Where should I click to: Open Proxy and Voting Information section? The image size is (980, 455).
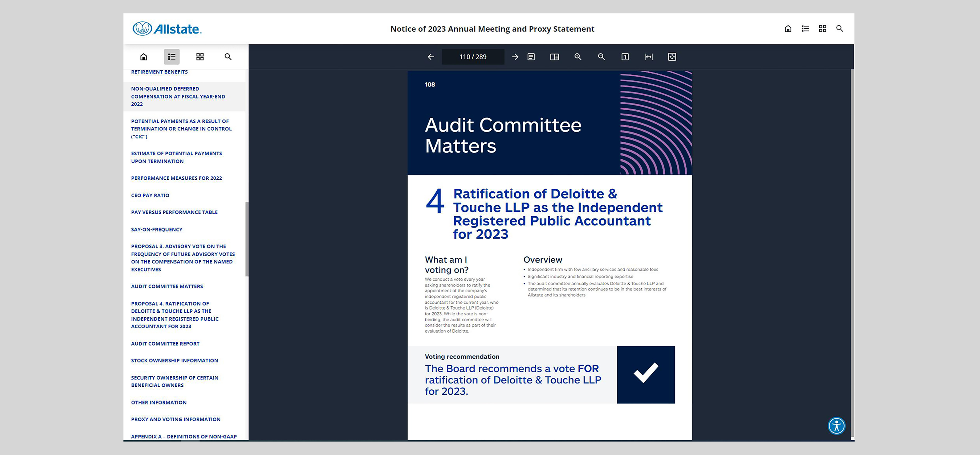[176, 419]
